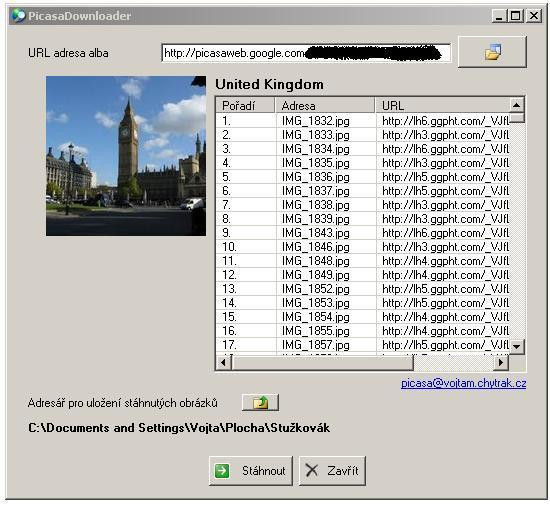Image resolution: width=550 pixels, height=505 pixels.
Task: Click the horizontal scroll left arrow
Action: (x=223, y=362)
